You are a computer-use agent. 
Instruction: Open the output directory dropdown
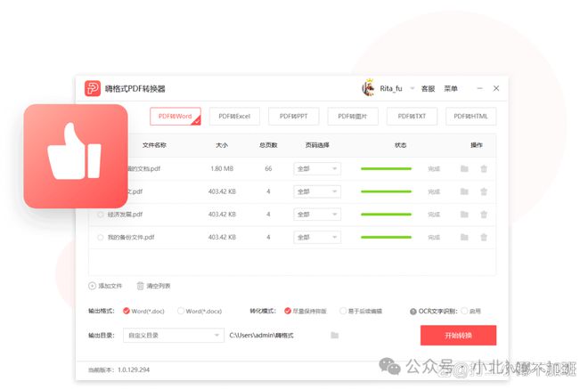(173, 336)
